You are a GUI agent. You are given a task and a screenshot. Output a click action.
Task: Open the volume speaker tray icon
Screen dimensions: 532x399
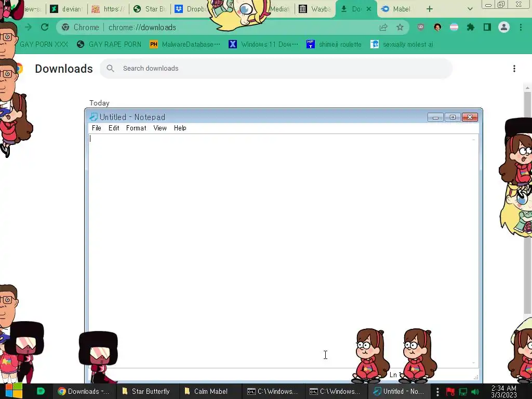coord(475,392)
